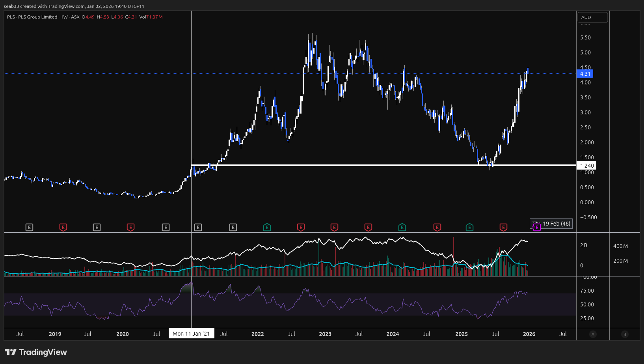Click the red earnings icon near 2020

pyautogui.click(x=130, y=227)
